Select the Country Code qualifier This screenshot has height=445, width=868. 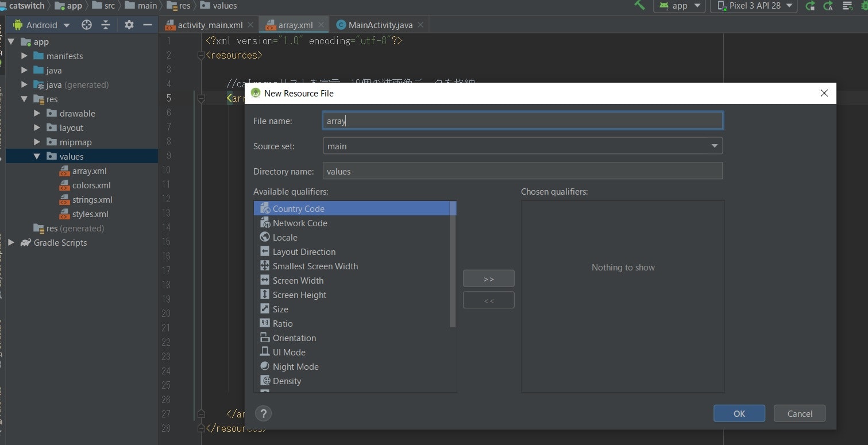352,208
